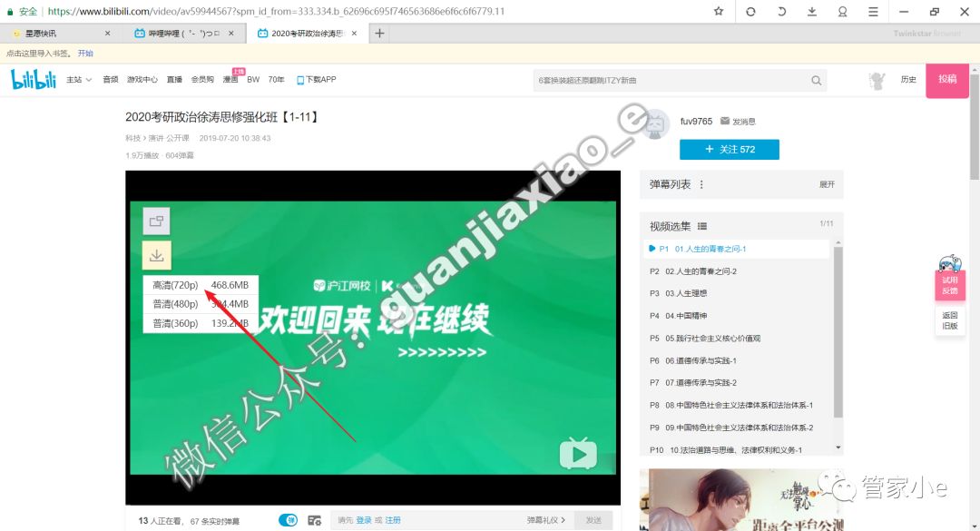This screenshot has height=531, width=980.
Task: Click the search magnifier icon
Action: pyautogui.click(x=816, y=80)
